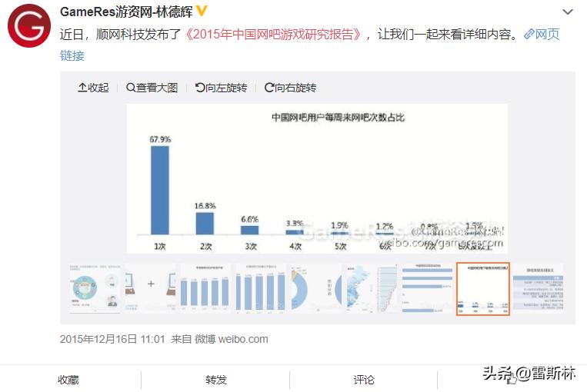Click the 16.8% bar label
Image resolution: width=587 pixels, height=392 pixels.
[x=205, y=206]
